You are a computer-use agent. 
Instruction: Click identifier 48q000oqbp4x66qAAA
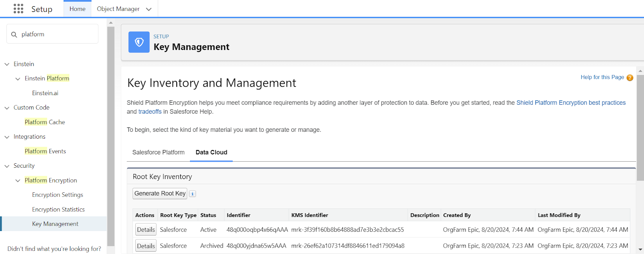tap(257, 230)
